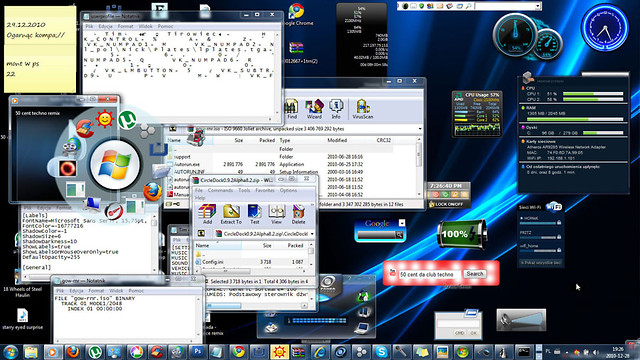This screenshot has height=360, width=640.
Task: Click the Wizard icon in WinRAR toolbar
Action: (x=314, y=109)
